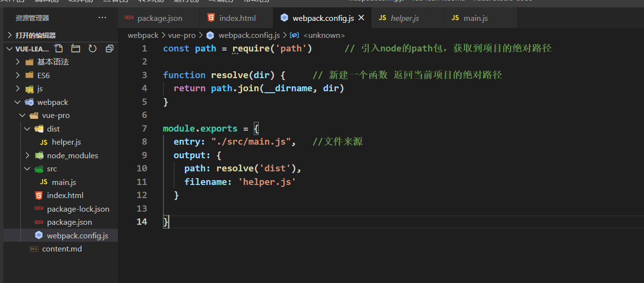Screen dimensions: 644x283
Task: Click the symbol icon before <unknown> in the breadcrumb
Action: coord(294,35)
